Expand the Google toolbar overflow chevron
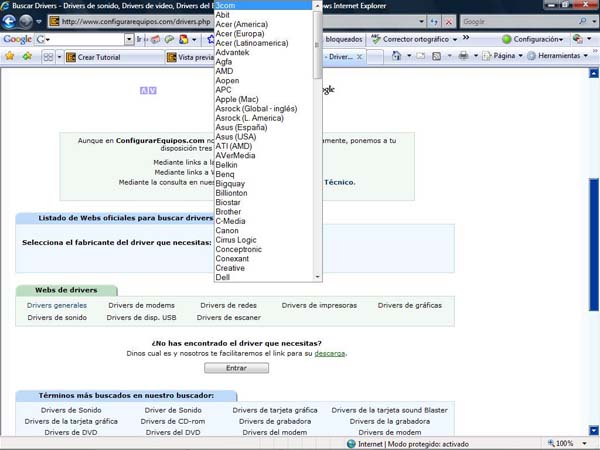The height and width of the screenshot is (450, 600). [x=466, y=38]
